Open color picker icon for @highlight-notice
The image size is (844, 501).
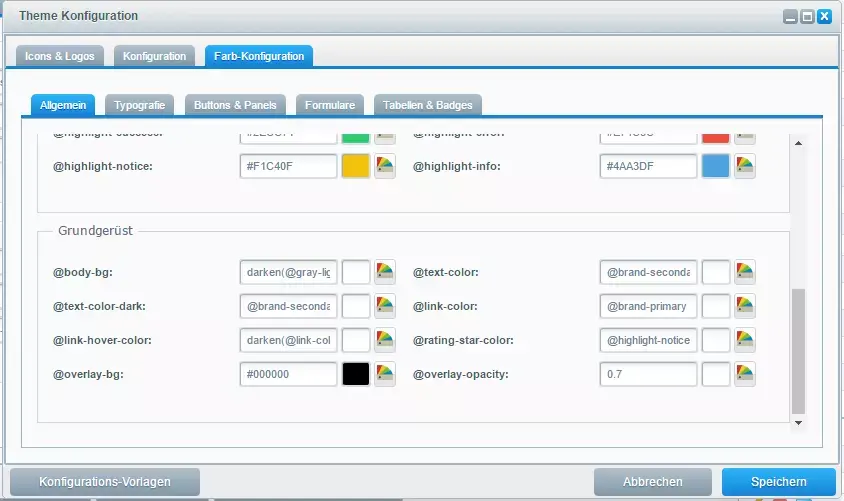click(x=385, y=166)
